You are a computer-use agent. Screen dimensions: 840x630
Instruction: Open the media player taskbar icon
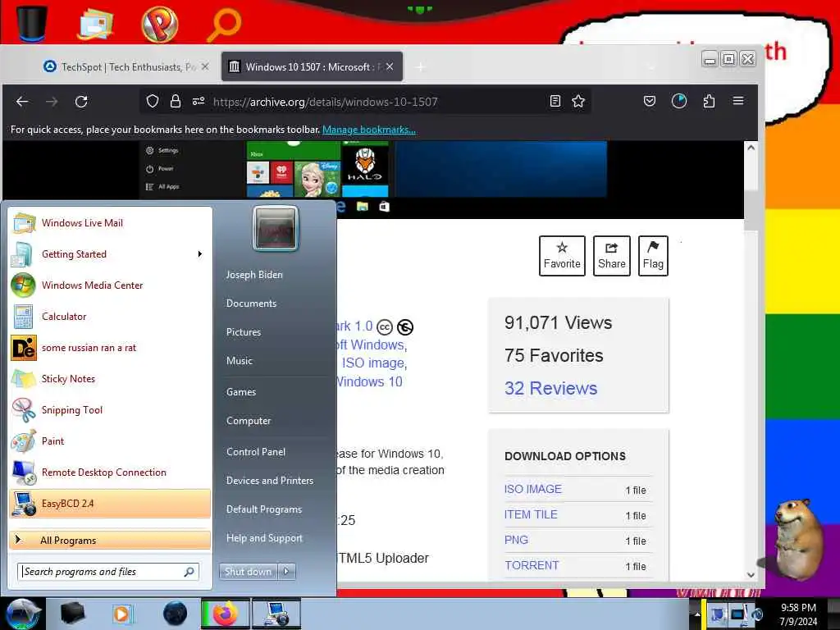122,614
